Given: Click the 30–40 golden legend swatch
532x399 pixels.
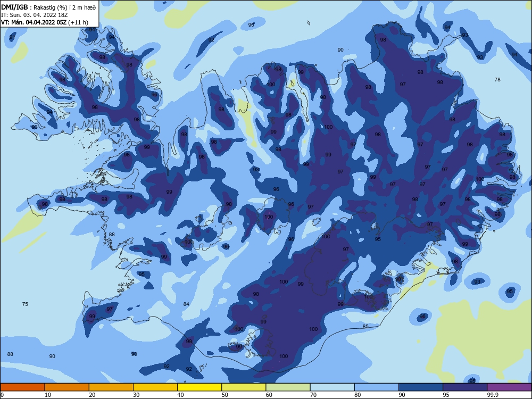Looking at the screenshot, I should (x=155, y=387).
